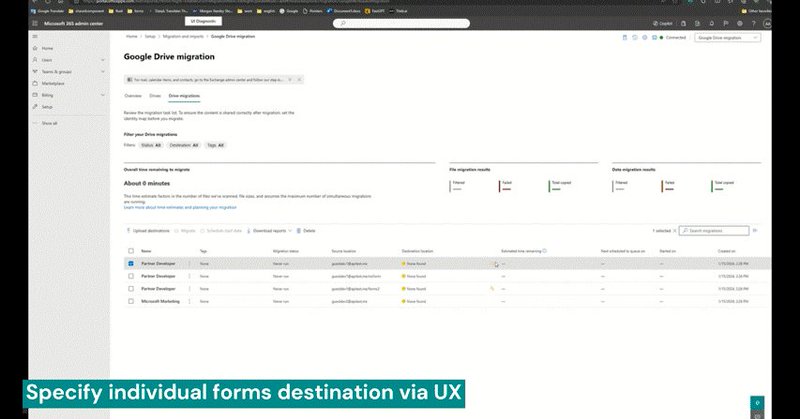Click the info icon beside Estimated time remaining
The height and width of the screenshot is (419, 800).
click(544, 251)
